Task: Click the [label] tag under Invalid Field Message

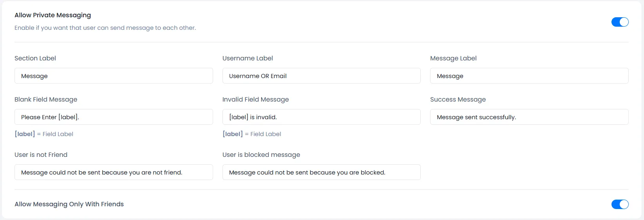Action: coord(233,134)
